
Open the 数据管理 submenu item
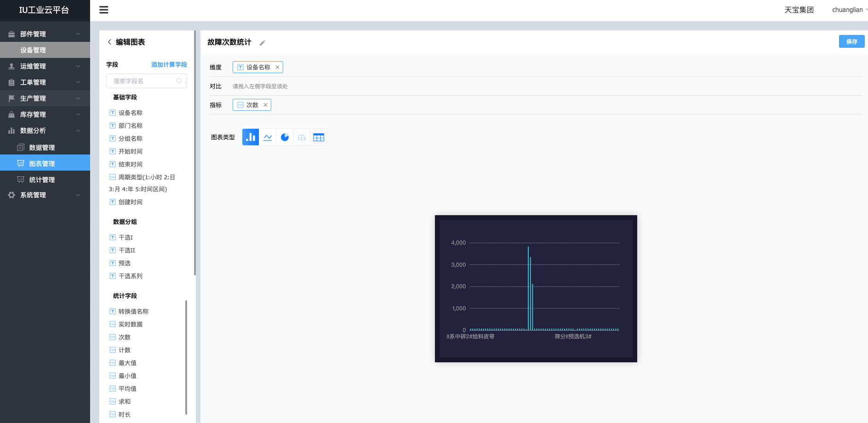click(45, 148)
